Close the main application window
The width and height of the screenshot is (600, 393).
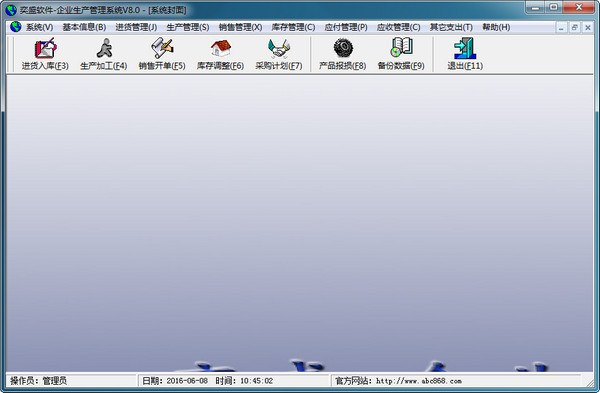coord(579,7)
